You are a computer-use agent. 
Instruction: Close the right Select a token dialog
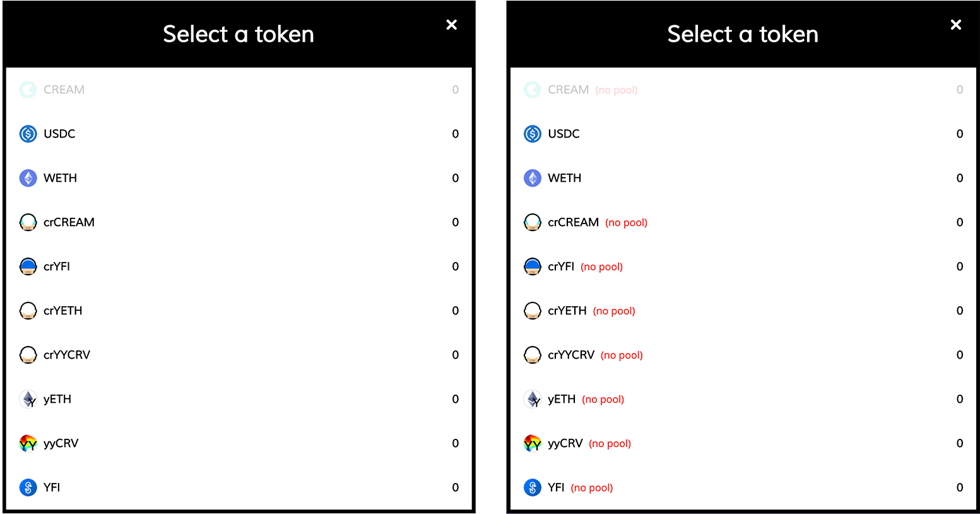956,25
